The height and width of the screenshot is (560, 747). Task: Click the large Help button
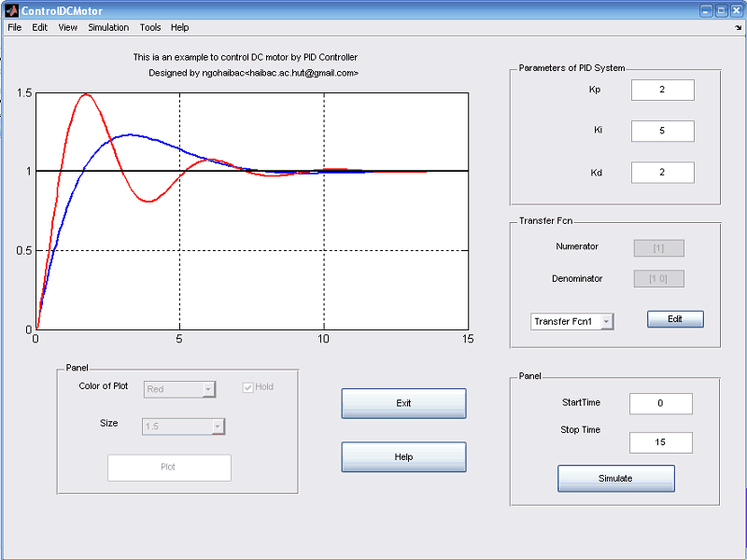click(403, 457)
